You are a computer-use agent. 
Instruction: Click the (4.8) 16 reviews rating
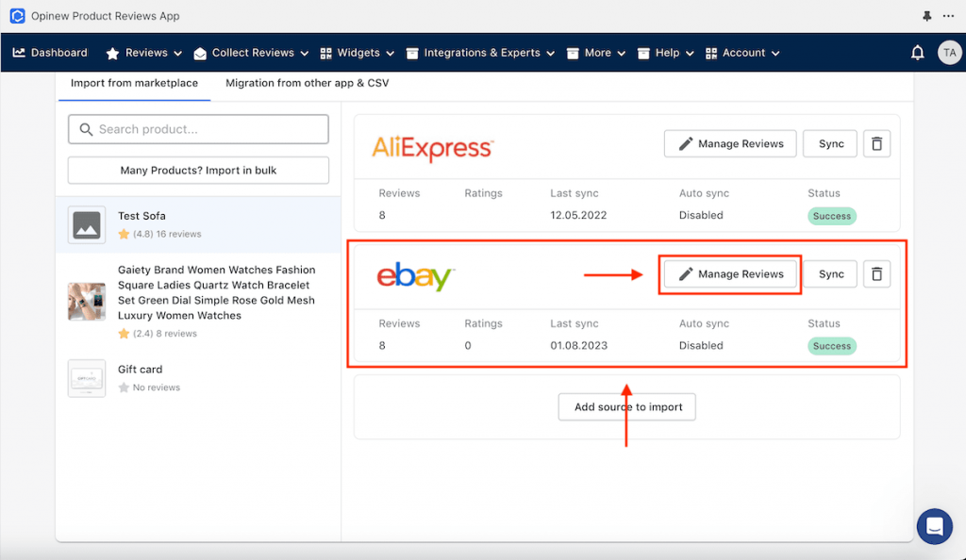click(x=160, y=234)
